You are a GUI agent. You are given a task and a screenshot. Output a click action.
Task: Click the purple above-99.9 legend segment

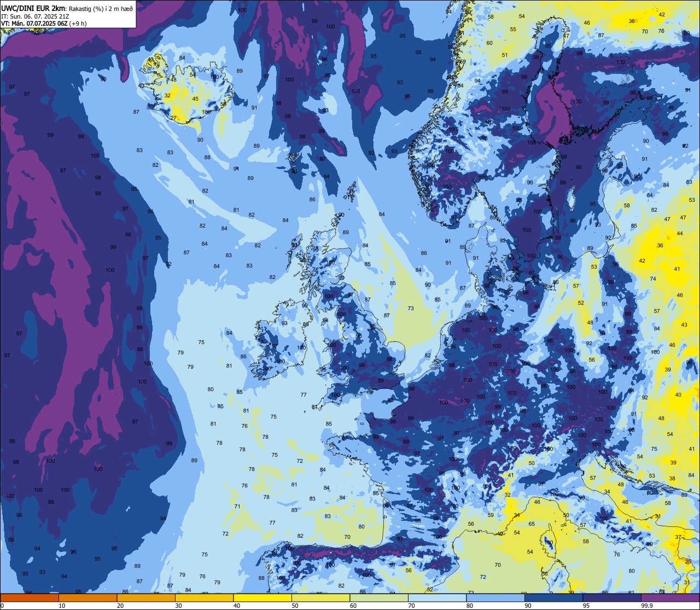click(x=670, y=597)
